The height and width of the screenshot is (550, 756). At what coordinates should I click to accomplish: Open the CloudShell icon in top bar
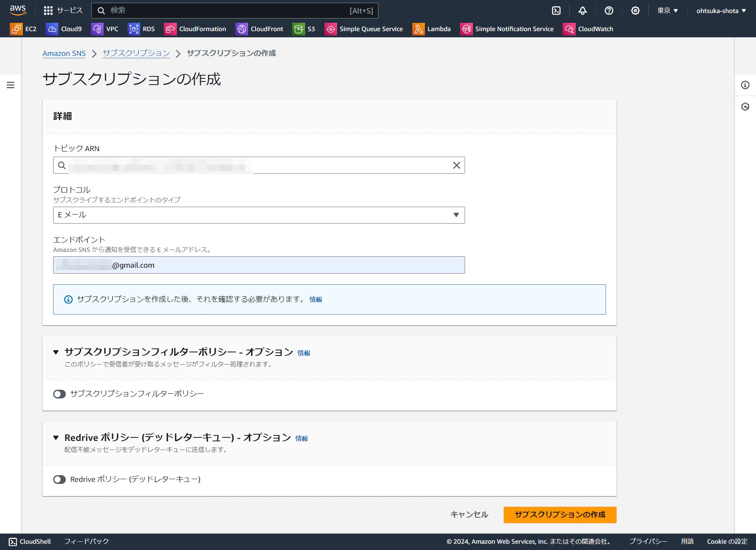(x=556, y=11)
